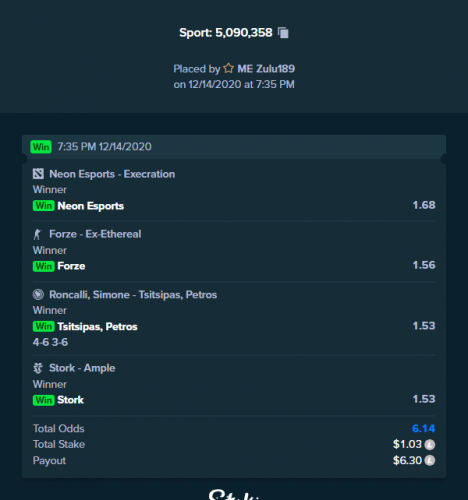468x500 pixels.
Task: Click the tennis ball icon for Roncalli match
Action: (38, 294)
